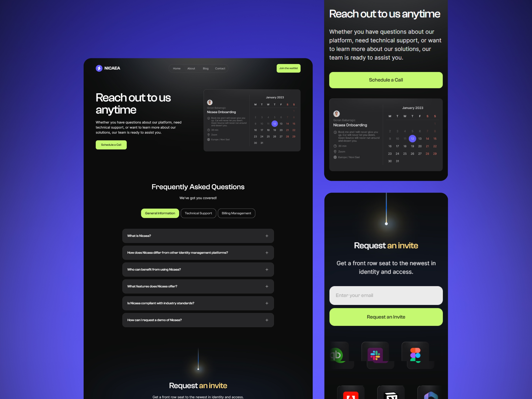Click the Request an Invite submit button
This screenshot has height=399, width=532.
[386, 316]
